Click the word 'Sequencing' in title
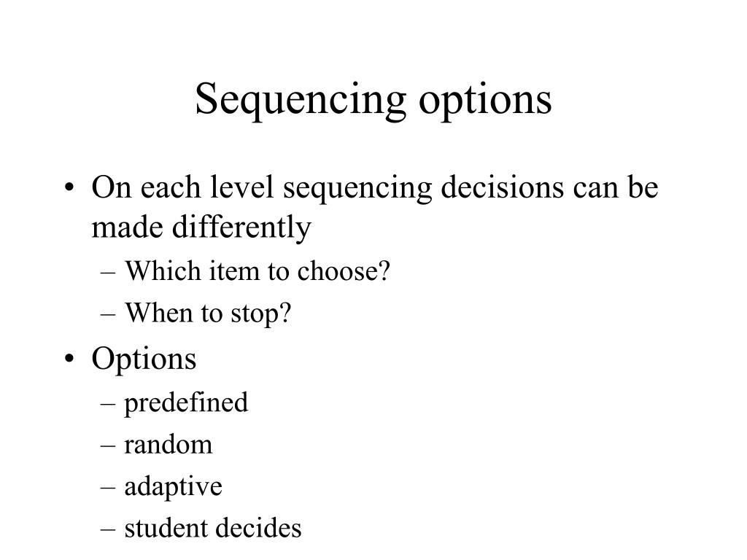 [301, 99]
